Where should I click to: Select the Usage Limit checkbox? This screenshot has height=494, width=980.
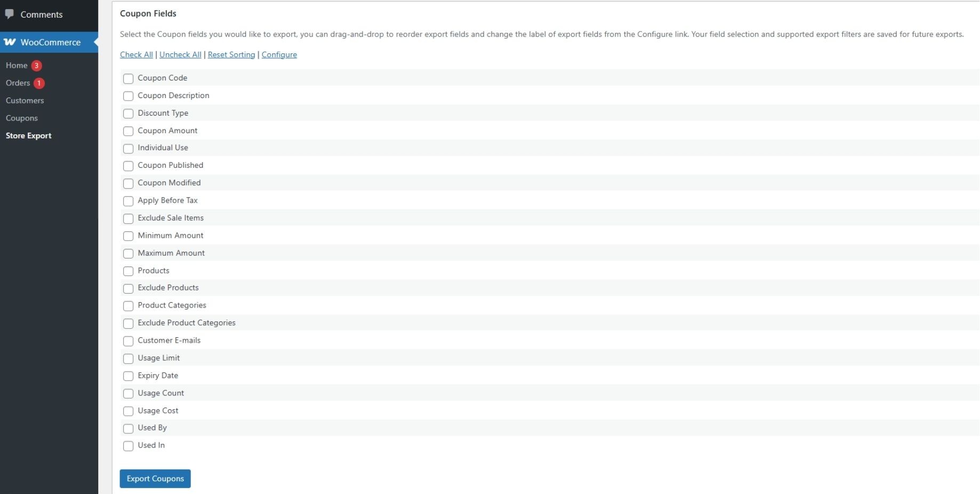tap(128, 359)
